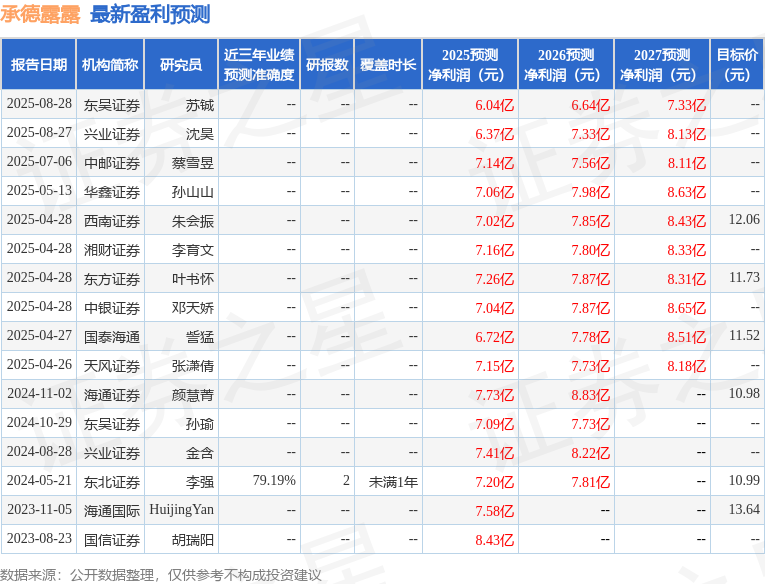Click the target price 10.98
This screenshot has width=765, height=584.
(744, 394)
